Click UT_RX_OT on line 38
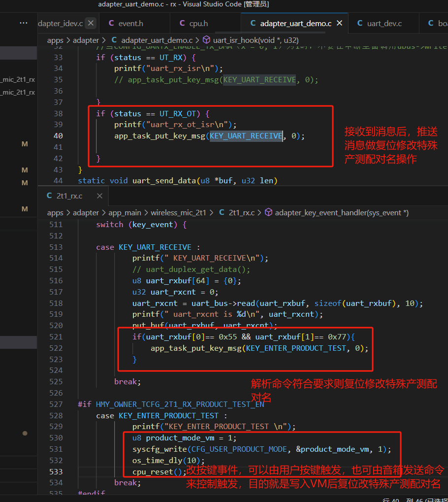This screenshot has width=448, height=502. click(x=178, y=114)
